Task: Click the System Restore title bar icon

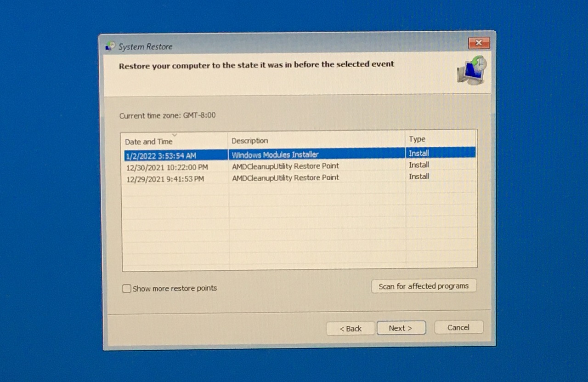Action: coord(110,46)
